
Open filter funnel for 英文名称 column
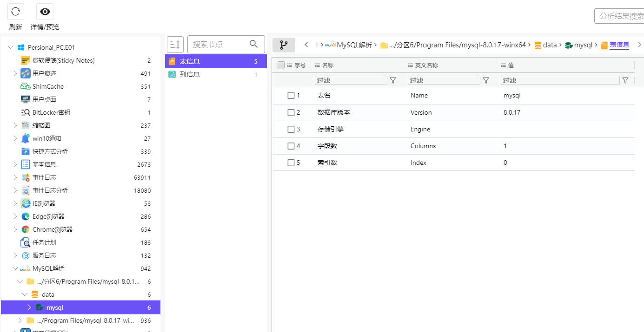(486, 80)
